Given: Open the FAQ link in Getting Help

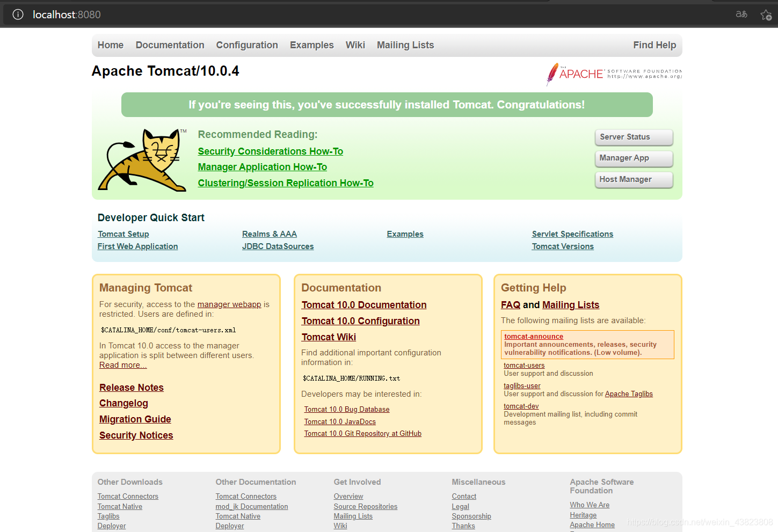Looking at the screenshot, I should 511,305.
